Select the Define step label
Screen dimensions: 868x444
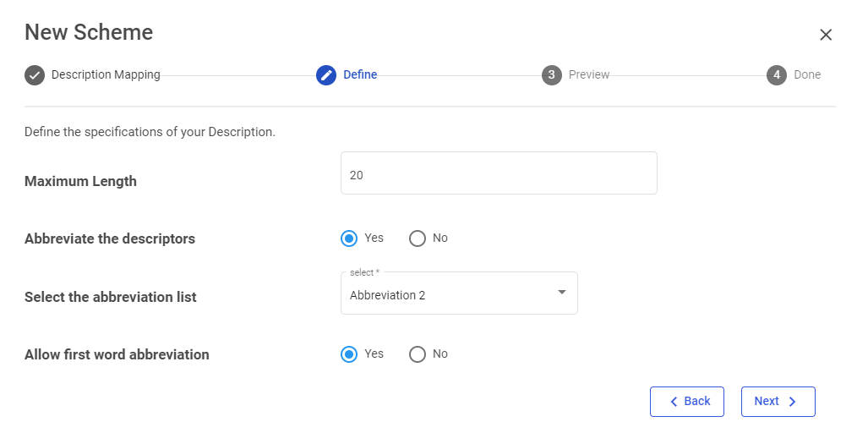pyautogui.click(x=360, y=74)
